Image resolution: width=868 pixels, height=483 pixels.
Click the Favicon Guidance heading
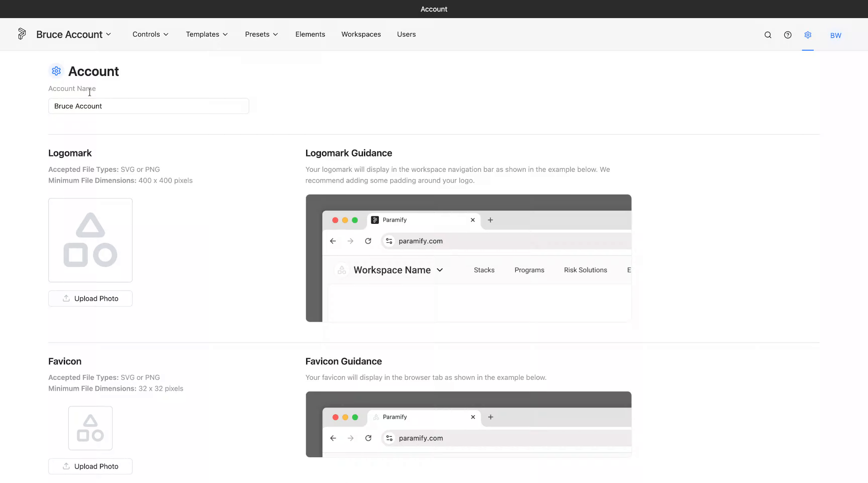tap(344, 361)
